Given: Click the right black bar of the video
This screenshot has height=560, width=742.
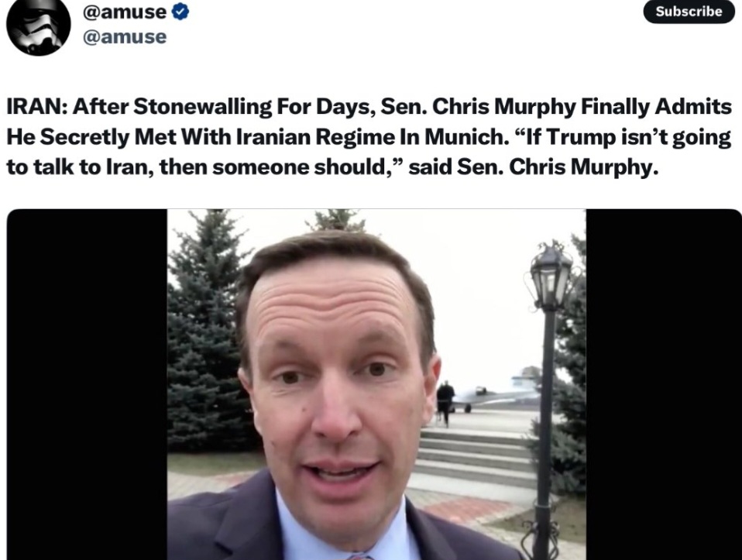Looking at the screenshot, I should [664, 384].
